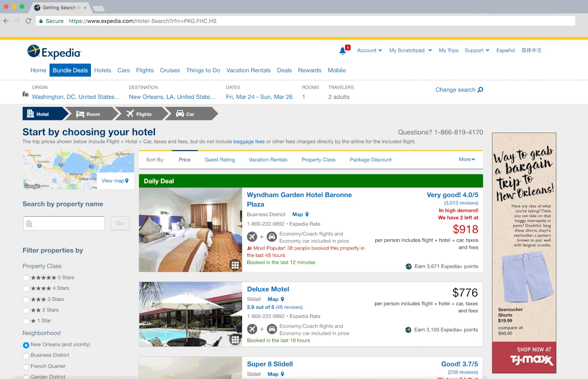The image size is (588, 379).
Task: Open Vacation Rentals navigation tab
Action: (x=249, y=70)
